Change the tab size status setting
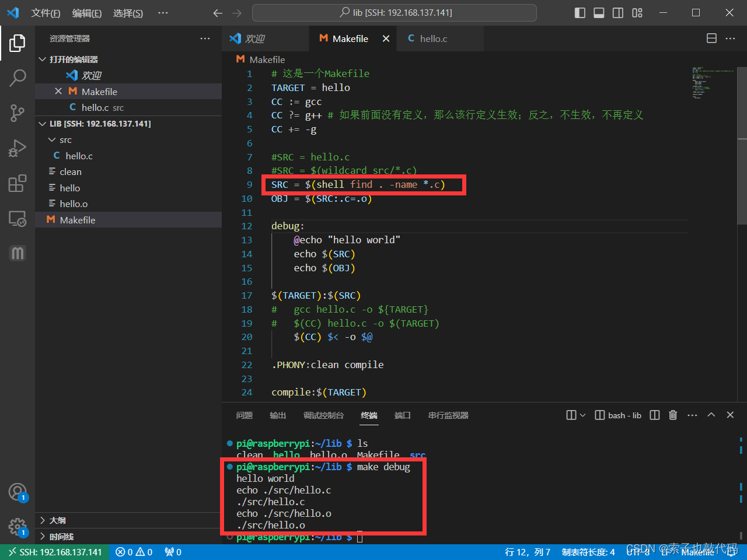Image resolution: width=747 pixels, height=560 pixels. pos(588,552)
